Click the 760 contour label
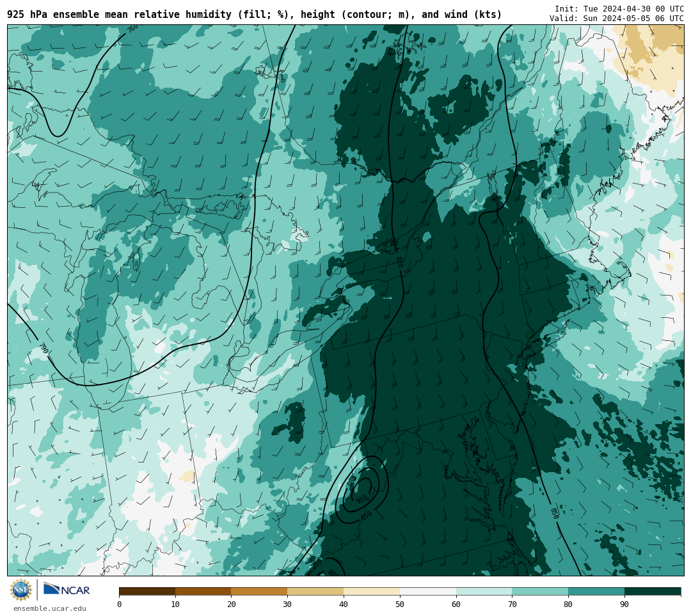The width and height of the screenshot is (691, 616). [x=132, y=29]
